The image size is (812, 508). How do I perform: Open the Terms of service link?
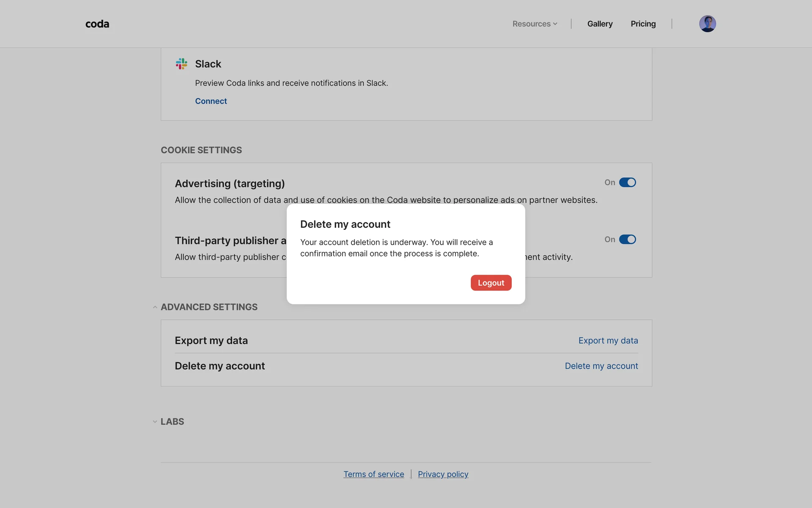(373, 474)
